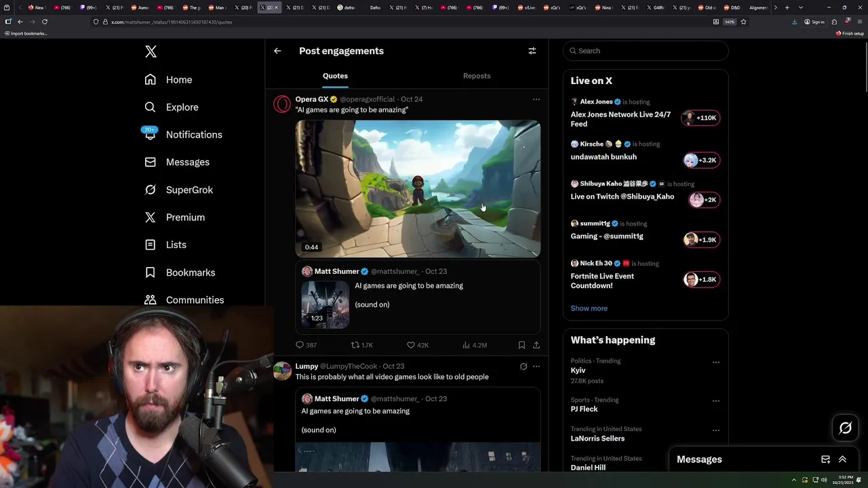Open more options for LaNorris Sellers trend
The height and width of the screenshot is (488, 868).
coord(715,430)
